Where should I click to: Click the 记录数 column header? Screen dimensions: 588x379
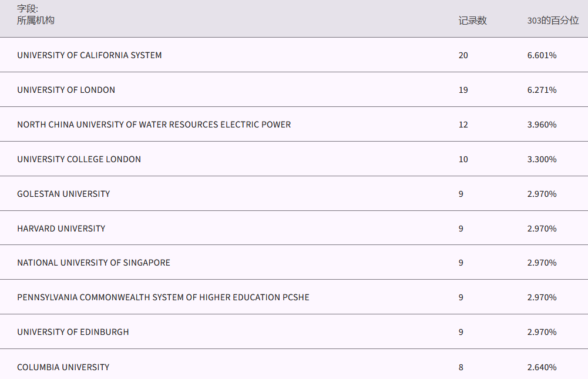click(472, 21)
